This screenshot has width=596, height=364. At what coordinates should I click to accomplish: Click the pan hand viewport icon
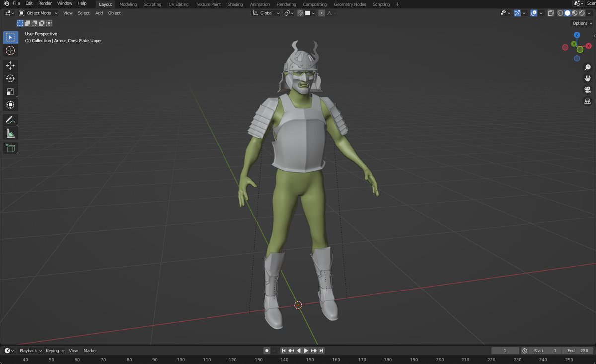point(588,78)
